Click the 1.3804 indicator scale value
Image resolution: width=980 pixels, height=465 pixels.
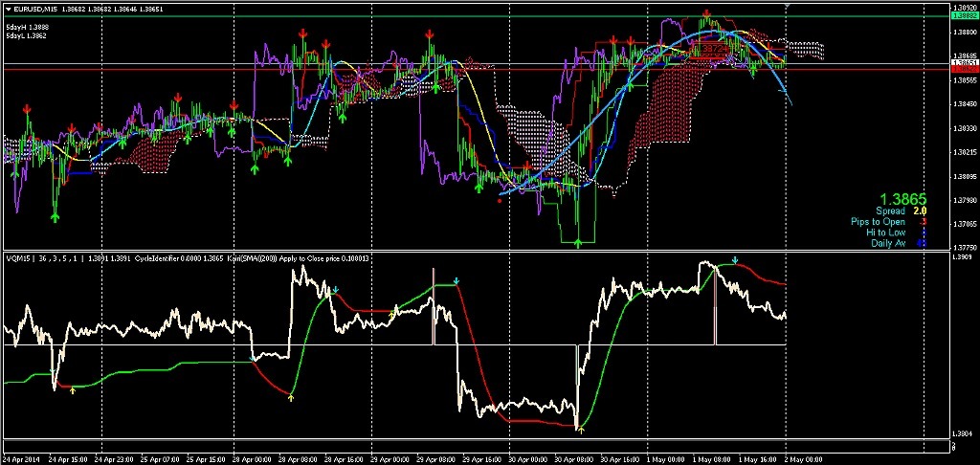(x=961, y=433)
